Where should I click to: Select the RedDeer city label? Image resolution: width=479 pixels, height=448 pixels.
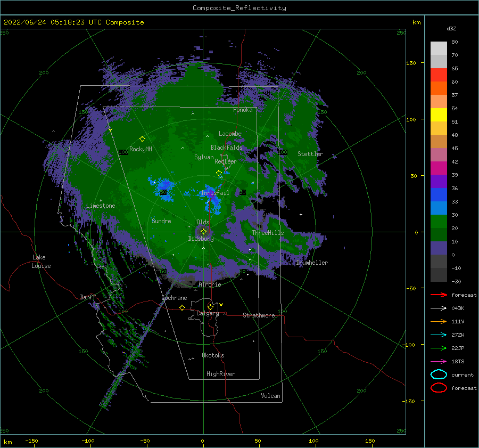click(226, 161)
